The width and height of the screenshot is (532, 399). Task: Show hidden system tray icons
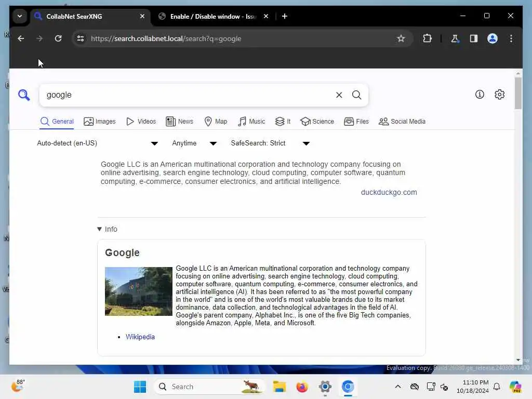(398, 387)
